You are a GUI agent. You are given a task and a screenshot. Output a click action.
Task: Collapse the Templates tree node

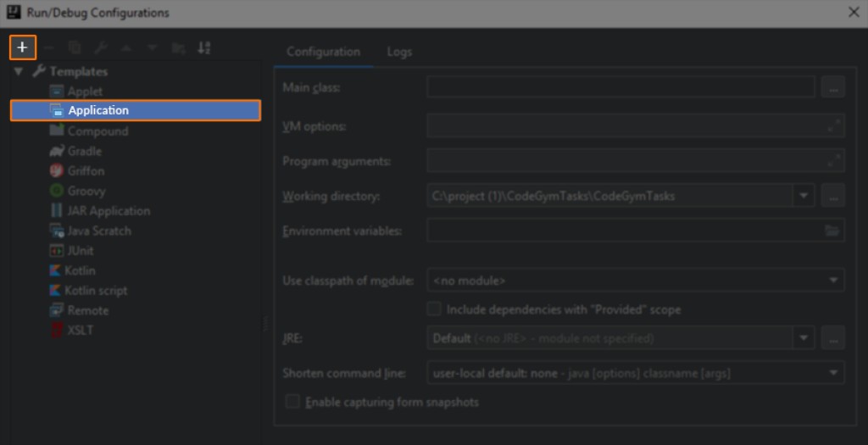(19, 72)
